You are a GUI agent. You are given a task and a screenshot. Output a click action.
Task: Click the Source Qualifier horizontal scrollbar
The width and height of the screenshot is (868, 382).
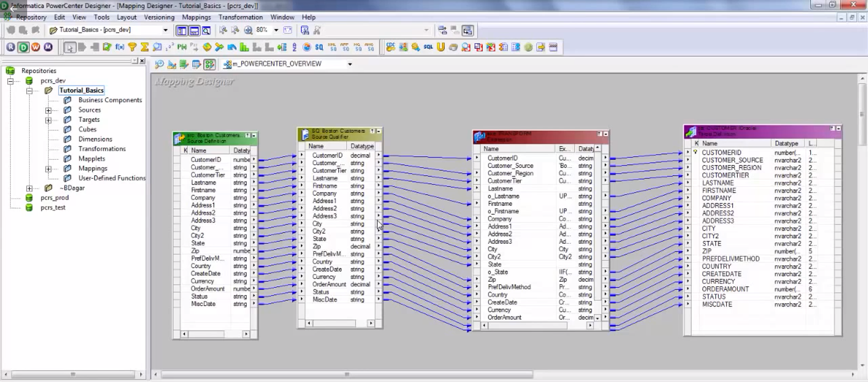click(x=340, y=323)
